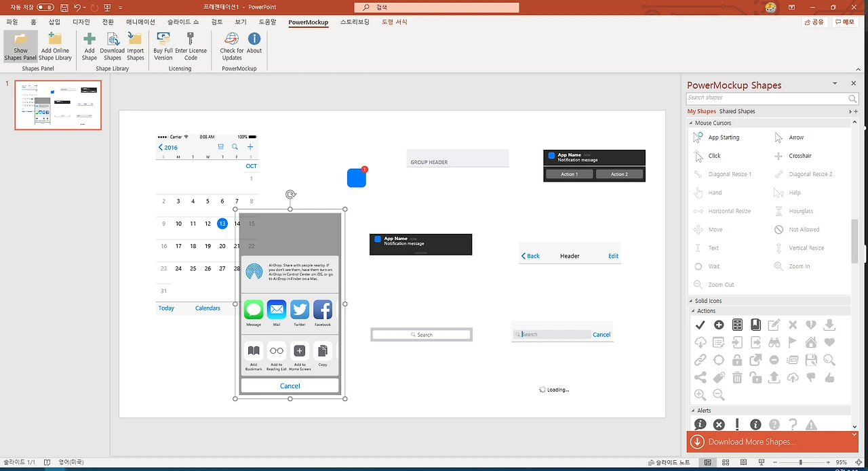Click 슬라이드 노트 in status bar
The width and height of the screenshot is (868, 471).
click(x=669, y=462)
